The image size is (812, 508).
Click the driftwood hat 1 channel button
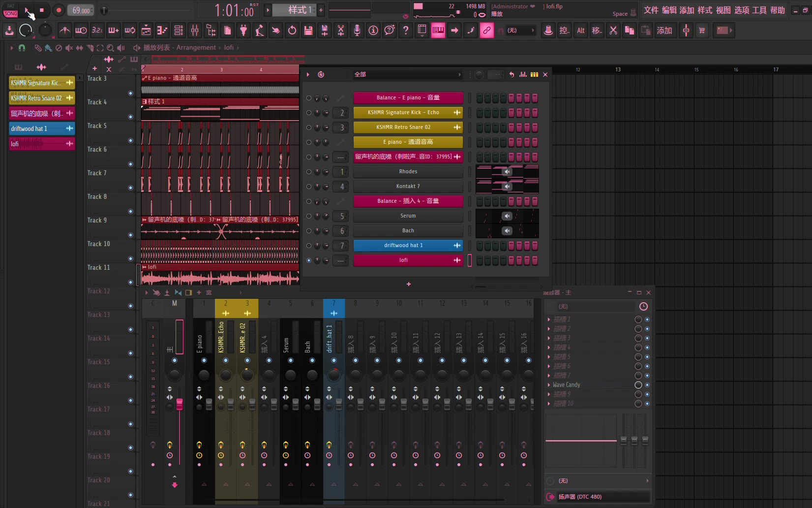pyautogui.click(x=403, y=246)
